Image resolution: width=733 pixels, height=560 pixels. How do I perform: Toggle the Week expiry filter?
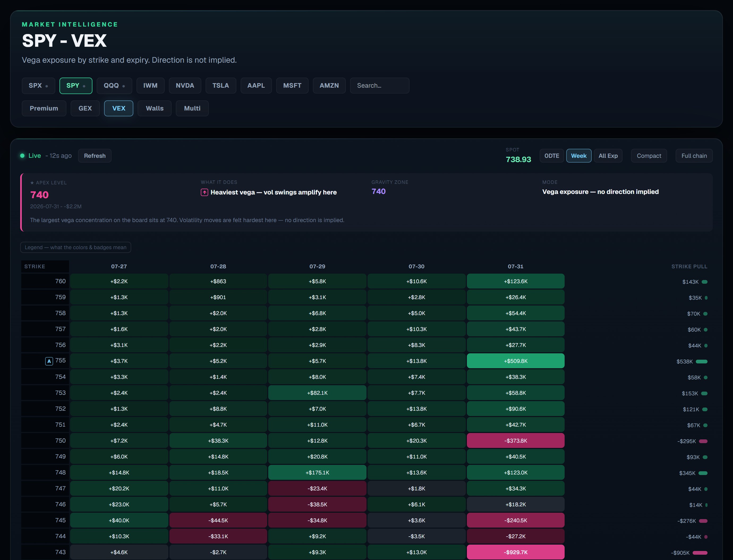(x=579, y=156)
